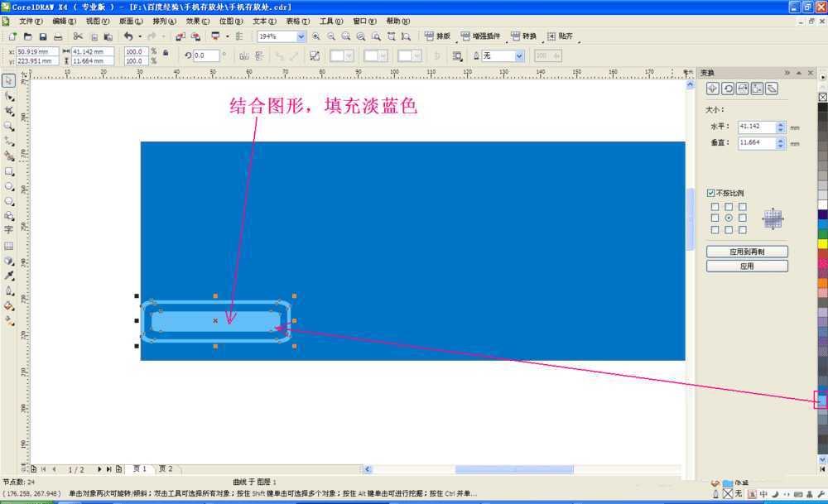This screenshot has height=504, width=828.
Task: Click the 应用 button
Action: point(745,266)
